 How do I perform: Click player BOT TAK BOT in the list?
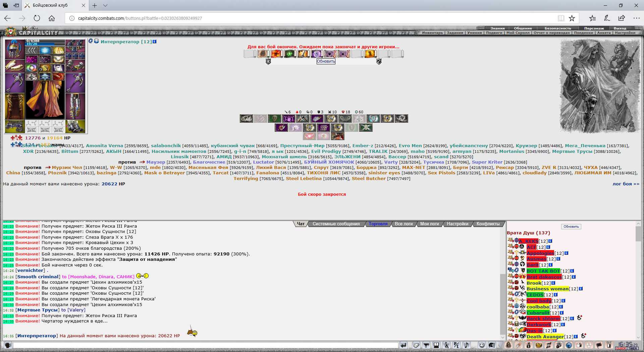coord(543,271)
